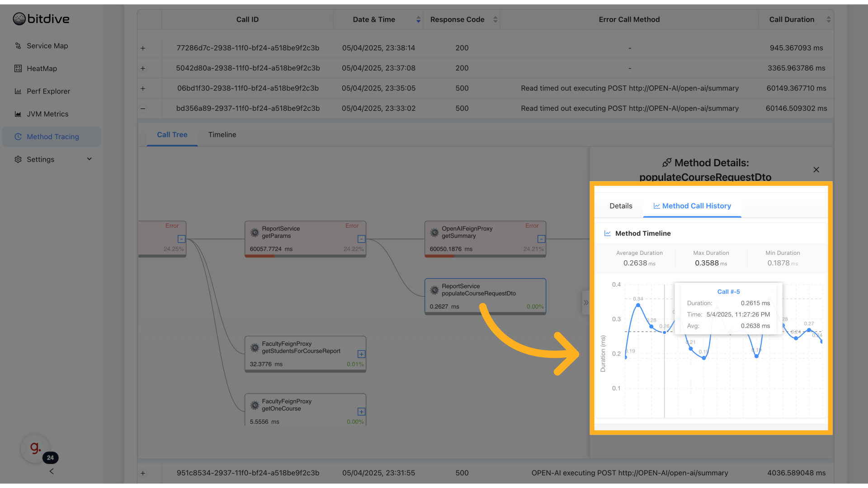Viewport: 868px width, 488px height.
Task: Click gear icon on getStudentsForCourseReport node
Action: pyautogui.click(x=255, y=347)
